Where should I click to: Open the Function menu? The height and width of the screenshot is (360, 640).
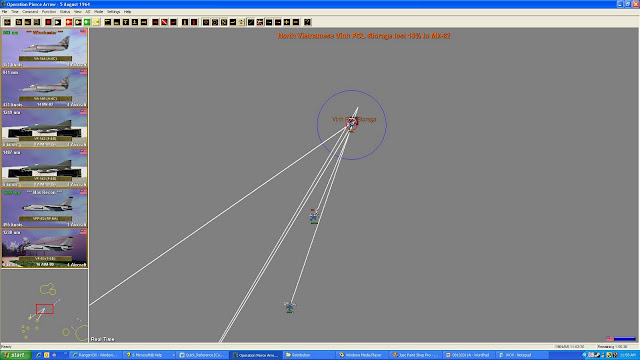[x=49, y=12]
